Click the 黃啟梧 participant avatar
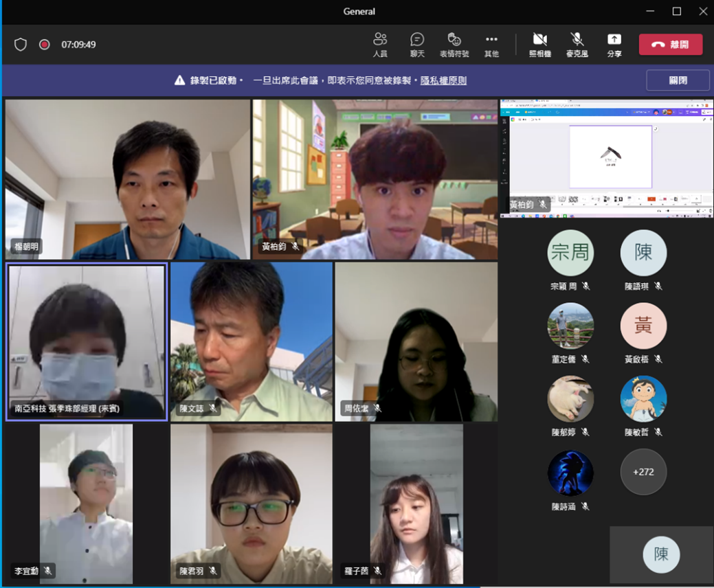Screen dimensions: 714x588 coord(643,326)
